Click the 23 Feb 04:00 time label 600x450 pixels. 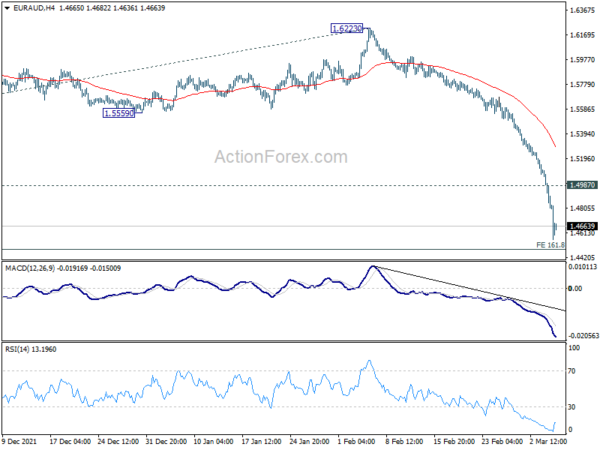(502, 441)
